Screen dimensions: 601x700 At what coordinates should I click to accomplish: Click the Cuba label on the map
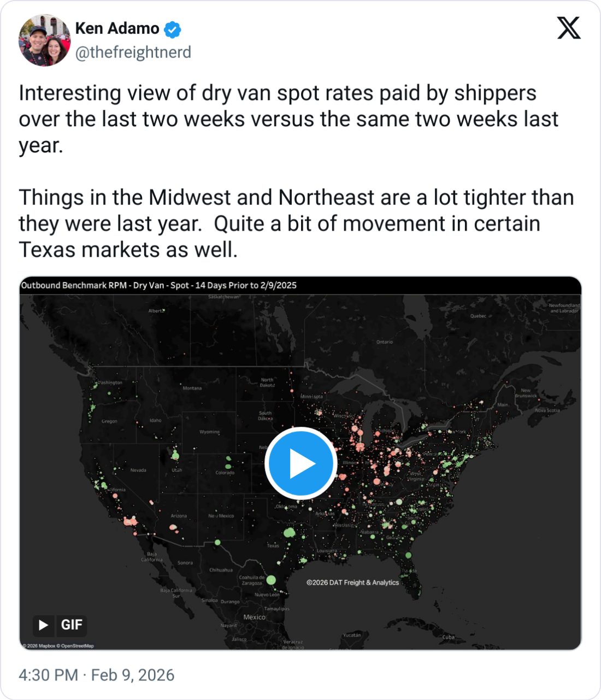click(x=448, y=637)
